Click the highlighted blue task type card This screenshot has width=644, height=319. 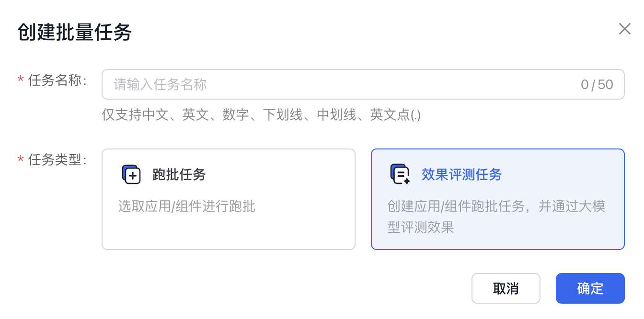tap(498, 199)
